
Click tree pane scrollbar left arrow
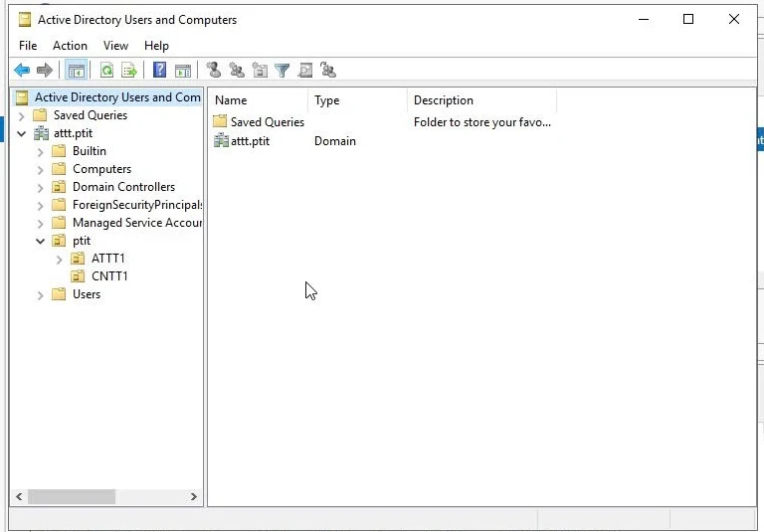pos(19,496)
